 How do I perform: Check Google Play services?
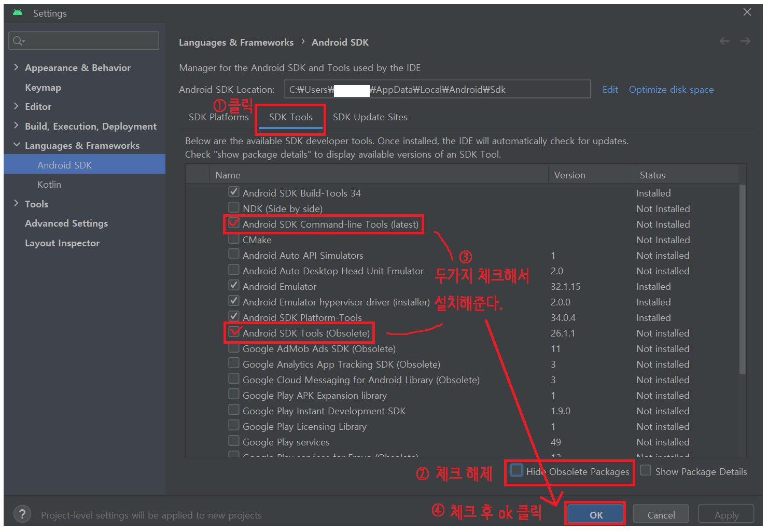coord(234,441)
